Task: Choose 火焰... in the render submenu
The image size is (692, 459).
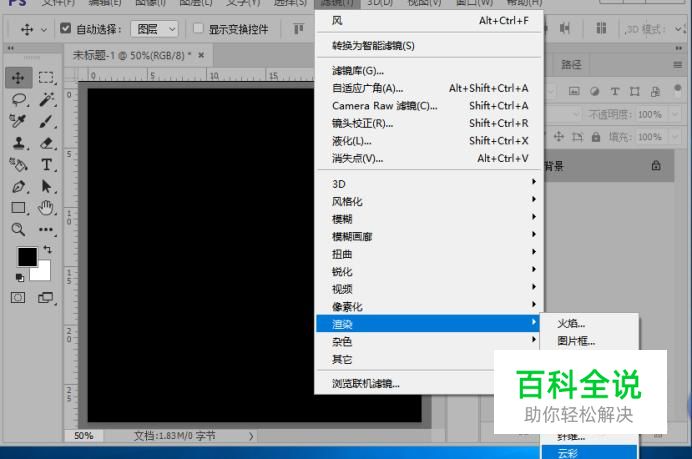Action: coord(589,324)
